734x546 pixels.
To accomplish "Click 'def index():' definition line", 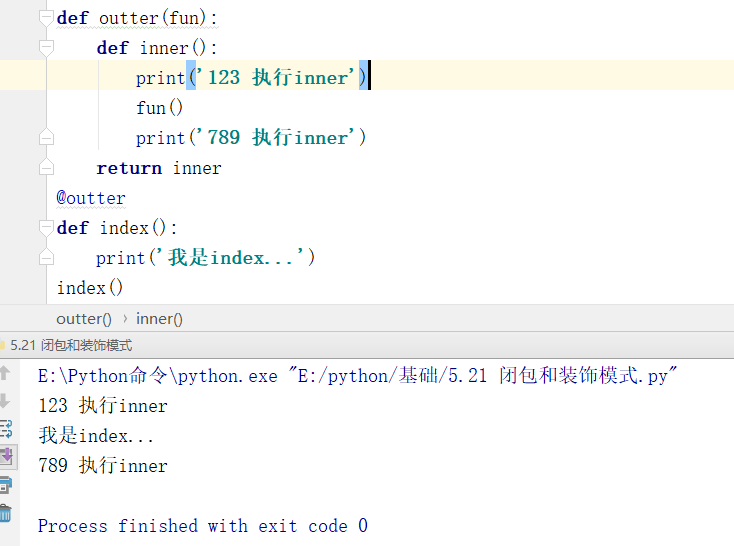I will pyautogui.click(x=117, y=228).
